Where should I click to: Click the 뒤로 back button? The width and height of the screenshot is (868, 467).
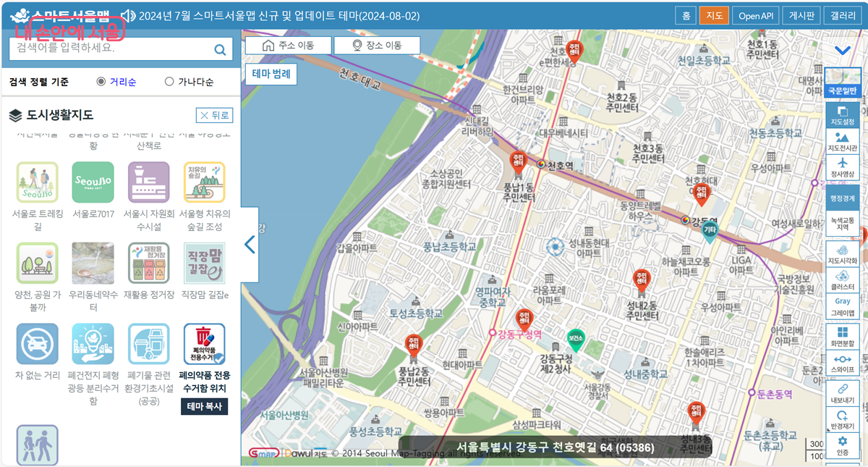point(214,115)
